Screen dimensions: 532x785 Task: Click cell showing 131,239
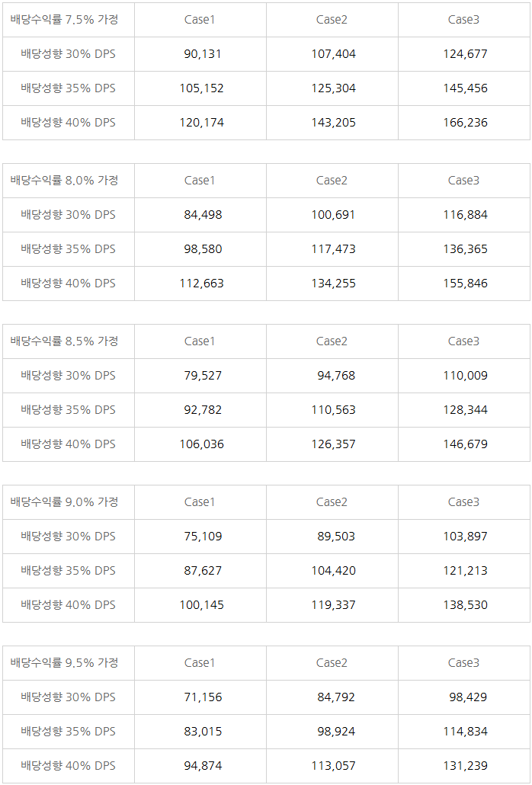pyautogui.click(x=466, y=766)
